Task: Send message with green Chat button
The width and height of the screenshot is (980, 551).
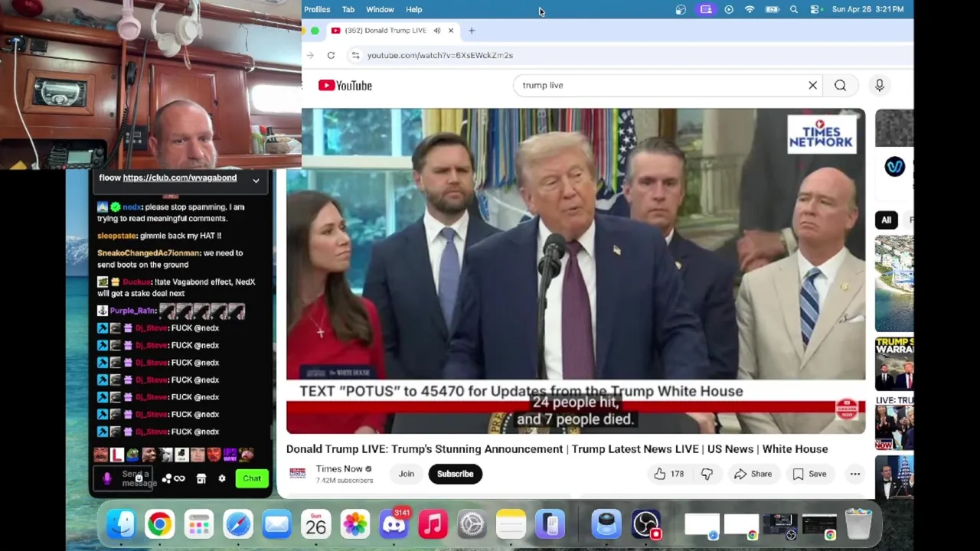Action: point(252,478)
